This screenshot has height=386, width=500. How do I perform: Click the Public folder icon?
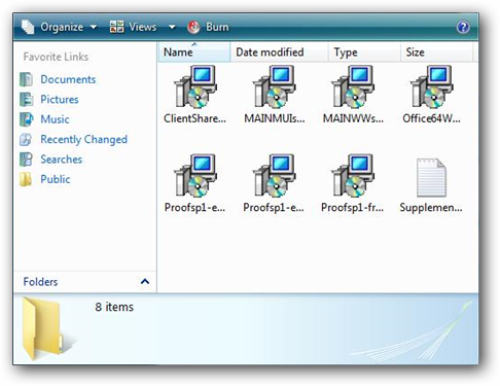26,179
